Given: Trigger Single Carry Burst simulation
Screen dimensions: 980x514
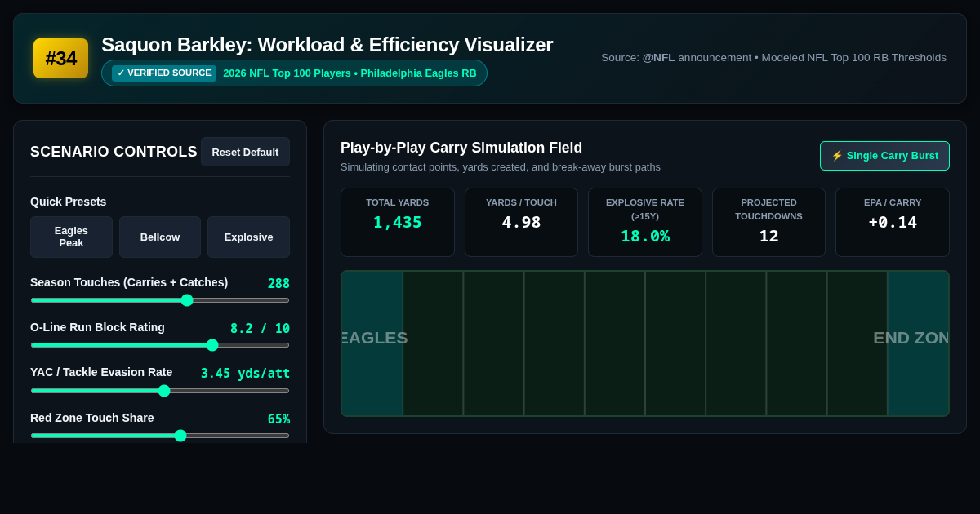Looking at the screenshot, I should 884,155.
